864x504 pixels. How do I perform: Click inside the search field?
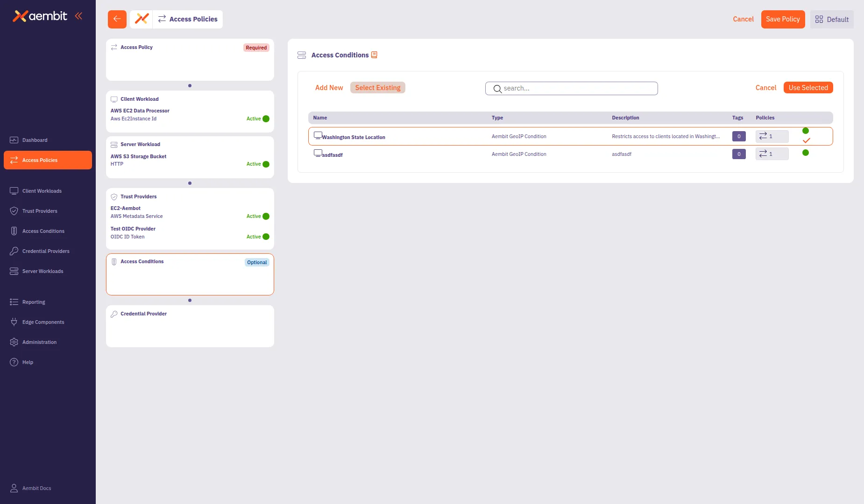click(x=571, y=88)
